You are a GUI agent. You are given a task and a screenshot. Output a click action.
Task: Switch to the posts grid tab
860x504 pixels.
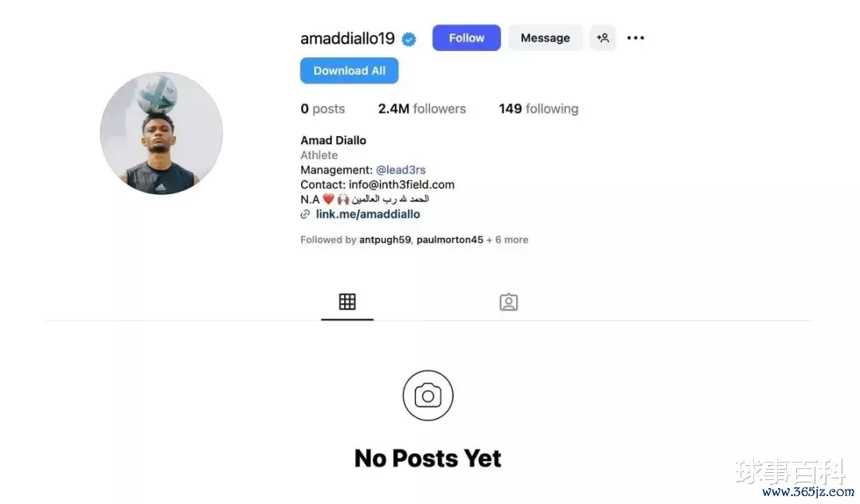(347, 302)
